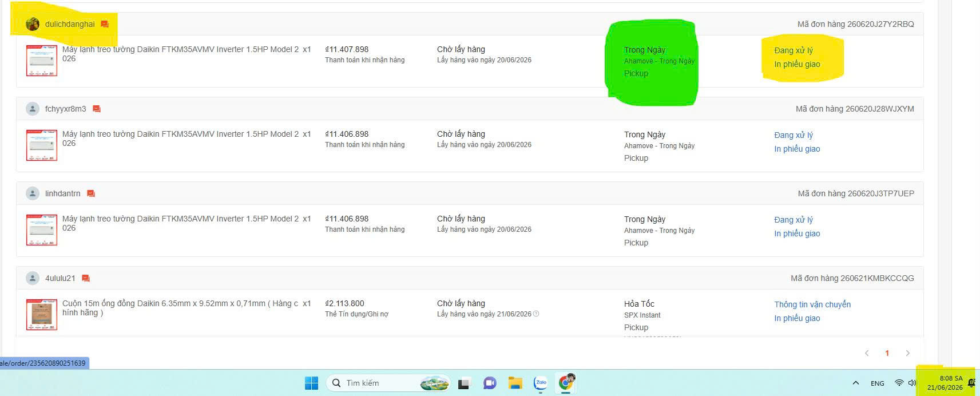Open product thumbnail in fchyyxr8m3's order

point(42,145)
